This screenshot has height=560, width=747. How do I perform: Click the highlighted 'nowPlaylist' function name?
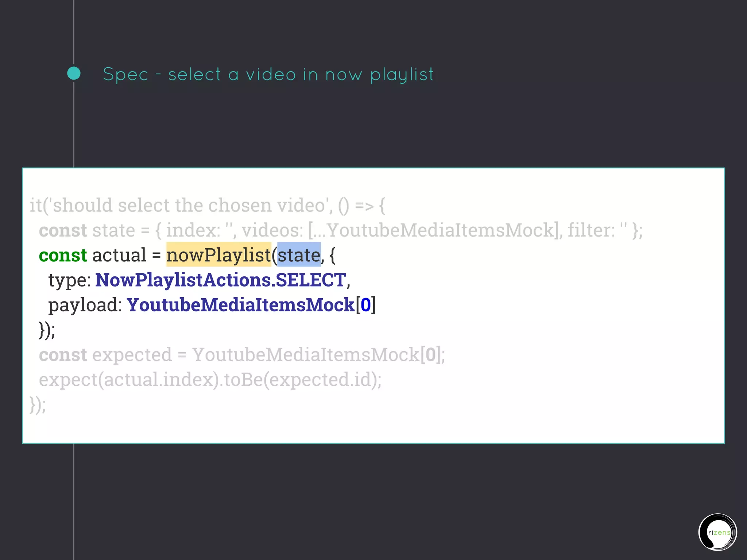pyautogui.click(x=219, y=255)
